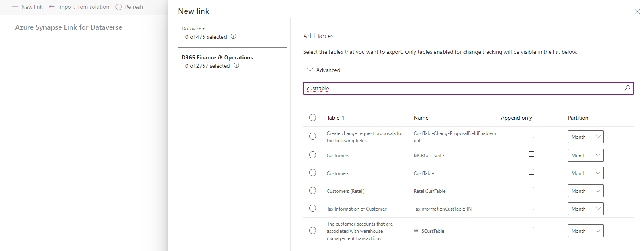Viewport: 644px width, 251px height.
Task: Click Customers (Retail) table label
Action: click(x=346, y=191)
